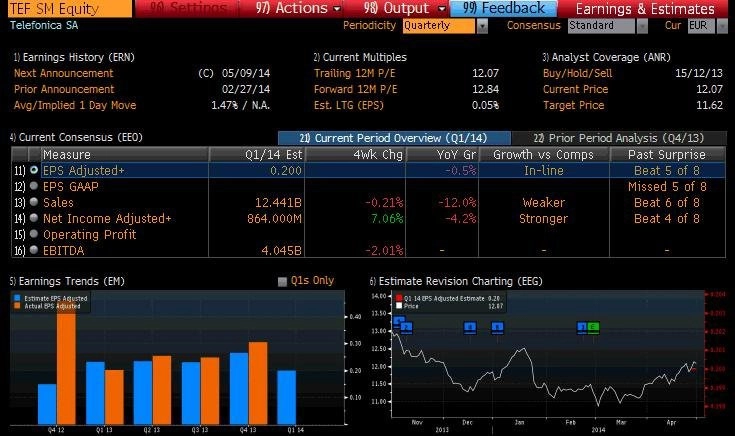735x436 pixels.
Task: Select the Operating Profit radio button
Action: coord(34,234)
